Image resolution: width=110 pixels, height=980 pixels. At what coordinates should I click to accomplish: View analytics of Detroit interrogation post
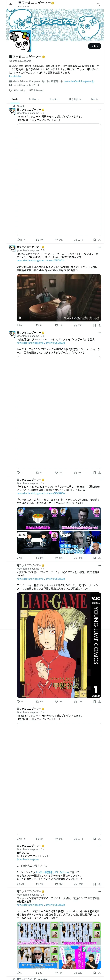coord(78,558)
